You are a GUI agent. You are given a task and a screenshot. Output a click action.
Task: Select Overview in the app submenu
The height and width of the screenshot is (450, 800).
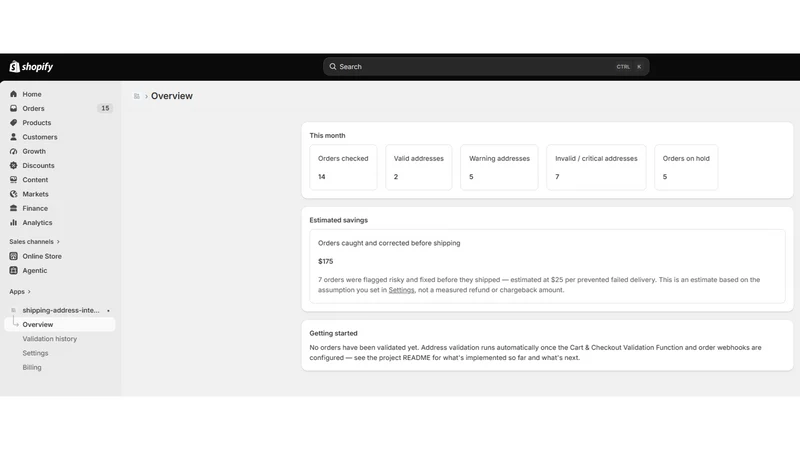[x=60, y=324]
